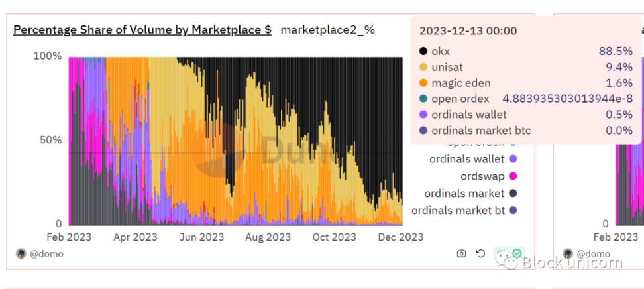This screenshot has width=644, height=289.
Task: Click the green verified checkmark badge
Action: (x=517, y=253)
